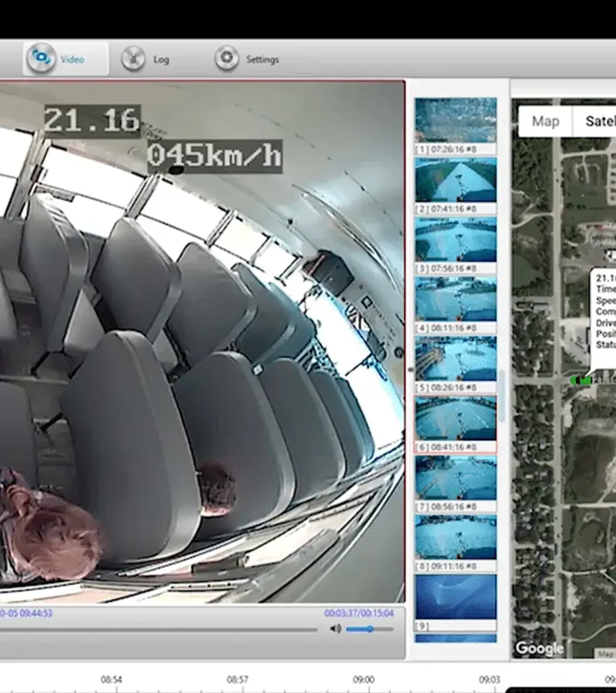
Task: Select thumbnail [2] 07:41:16
Action: tap(456, 180)
